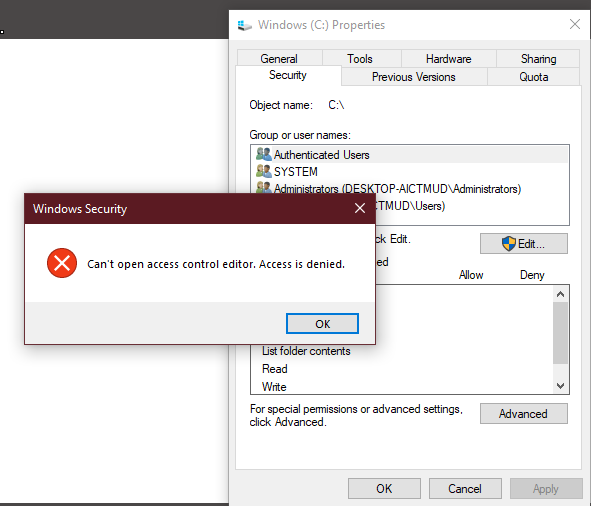The width and height of the screenshot is (591, 506).
Task: Click the SYSTEM user group icon
Action: click(x=263, y=171)
